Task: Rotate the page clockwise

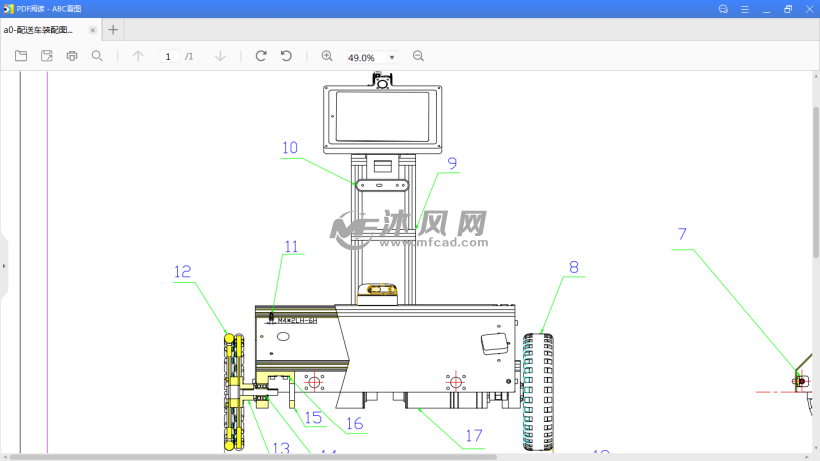Action: [261, 56]
